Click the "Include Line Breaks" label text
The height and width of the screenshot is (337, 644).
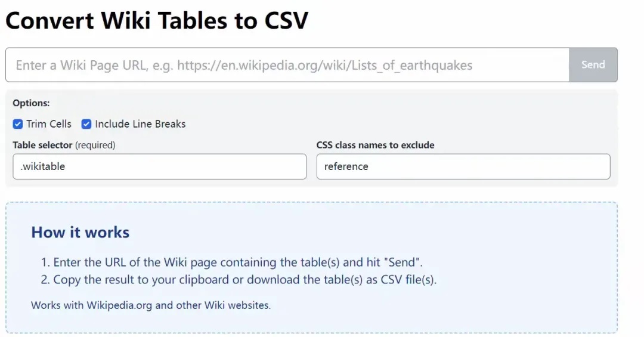coord(140,124)
